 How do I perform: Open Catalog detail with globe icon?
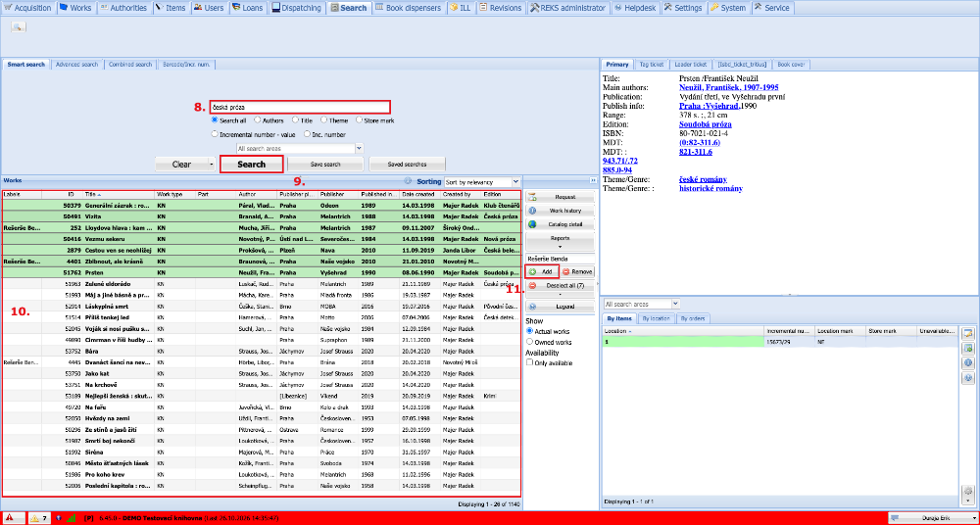point(560,224)
